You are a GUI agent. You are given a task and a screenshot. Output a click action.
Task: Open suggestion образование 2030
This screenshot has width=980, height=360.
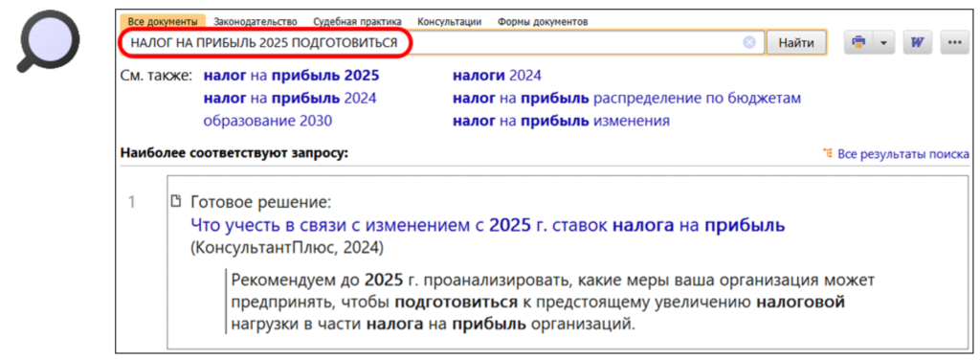point(268,122)
